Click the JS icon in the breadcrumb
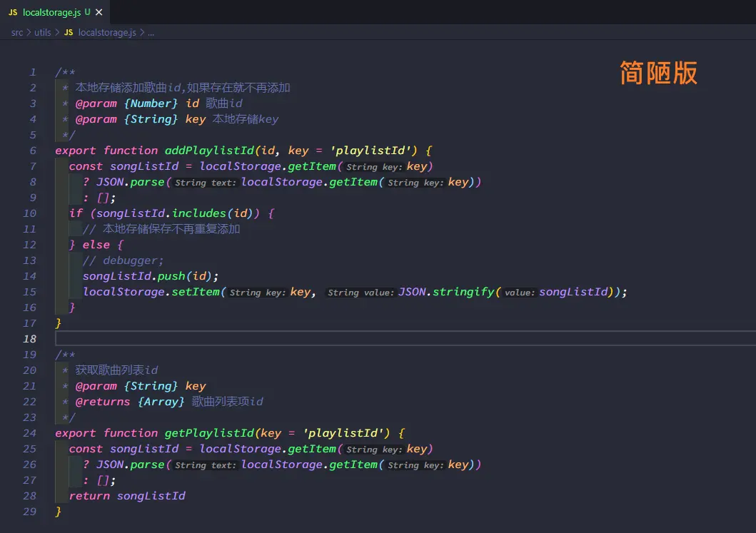The height and width of the screenshot is (533, 756). 69,33
